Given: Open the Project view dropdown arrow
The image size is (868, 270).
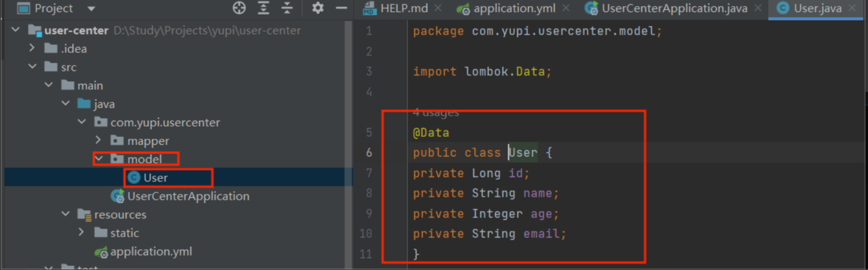Looking at the screenshot, I should tap(91, 8).
